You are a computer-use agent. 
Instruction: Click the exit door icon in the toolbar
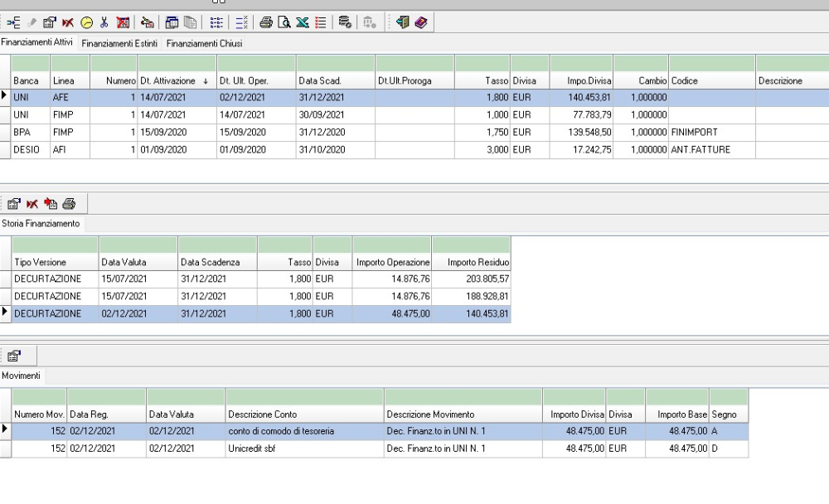405,24
